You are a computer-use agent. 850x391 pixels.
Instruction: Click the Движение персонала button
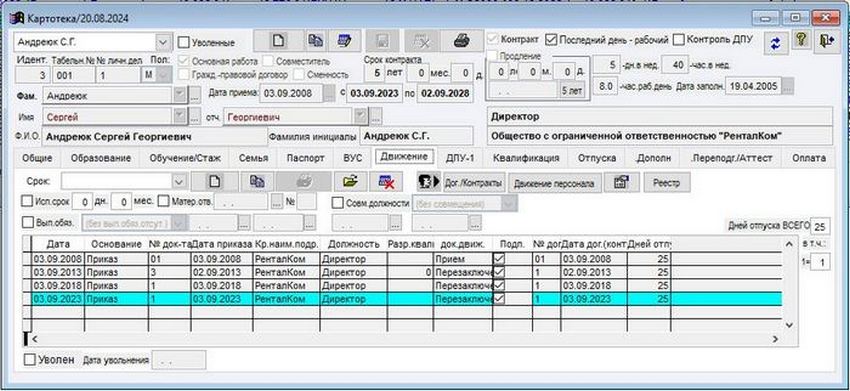click(555, 183)
